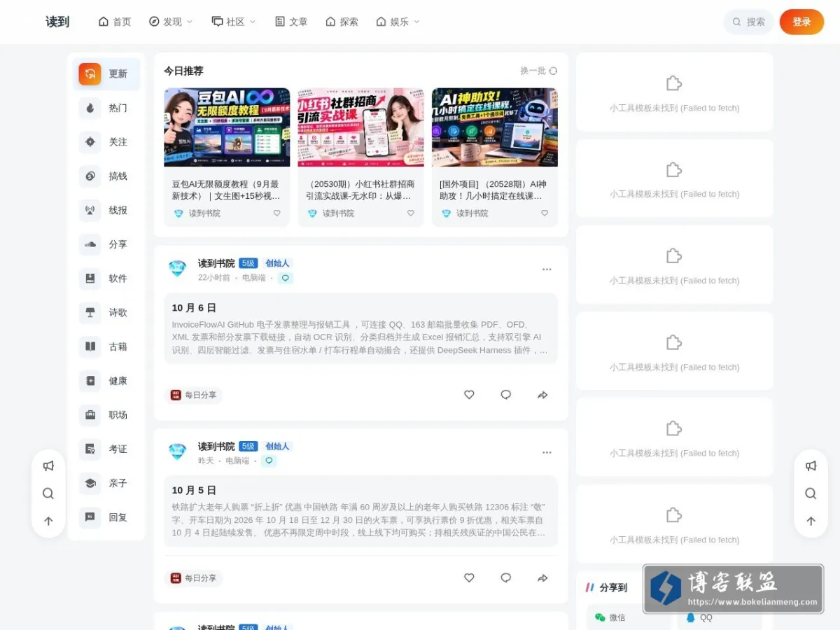This screenshot has width=840, height=630.
Task: Open the 豆包AI无限额度教程 article title
Action: click(x=227, y=190)
